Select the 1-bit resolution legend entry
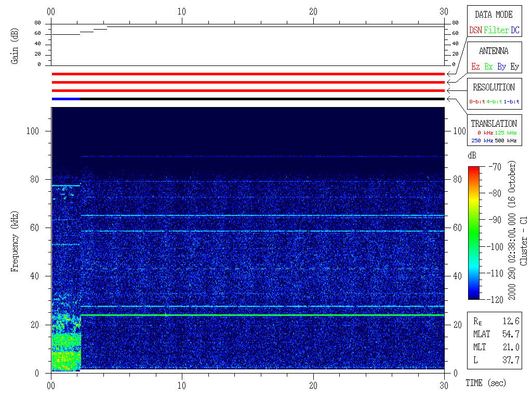 [511, 102]
